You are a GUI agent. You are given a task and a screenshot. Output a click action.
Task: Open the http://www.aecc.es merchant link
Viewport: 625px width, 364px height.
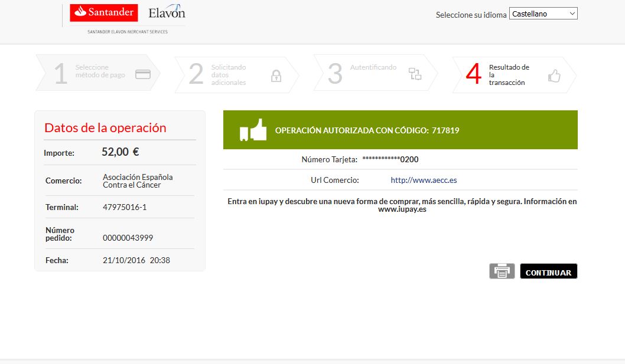[424, 180]
